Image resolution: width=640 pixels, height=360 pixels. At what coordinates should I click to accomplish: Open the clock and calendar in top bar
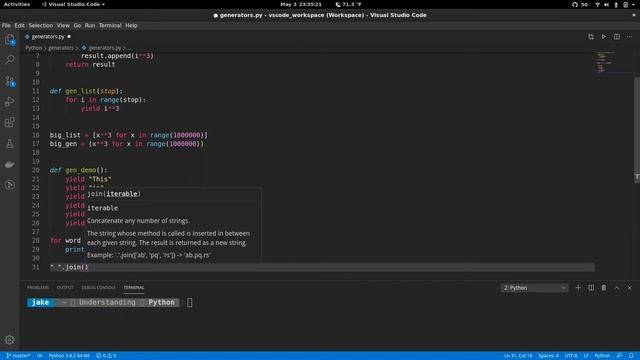coord(301,4)
